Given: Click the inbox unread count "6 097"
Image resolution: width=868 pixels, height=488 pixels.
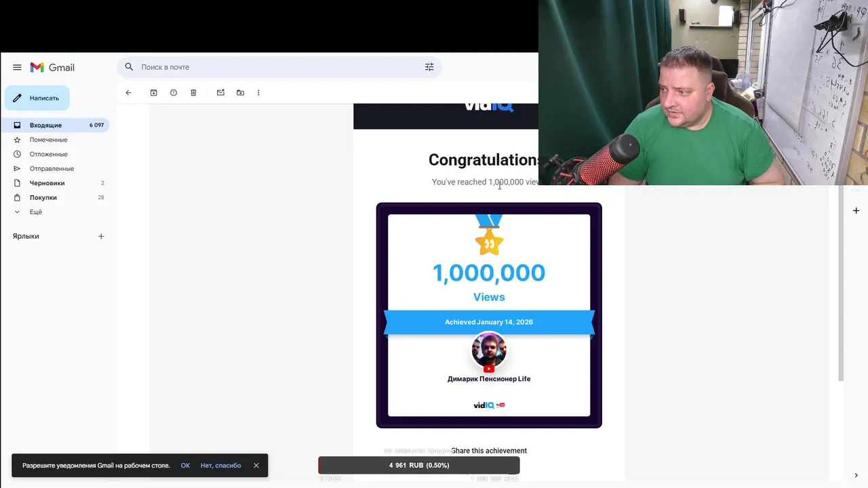Looking at the screenshot, I should (x=96, y=125).
